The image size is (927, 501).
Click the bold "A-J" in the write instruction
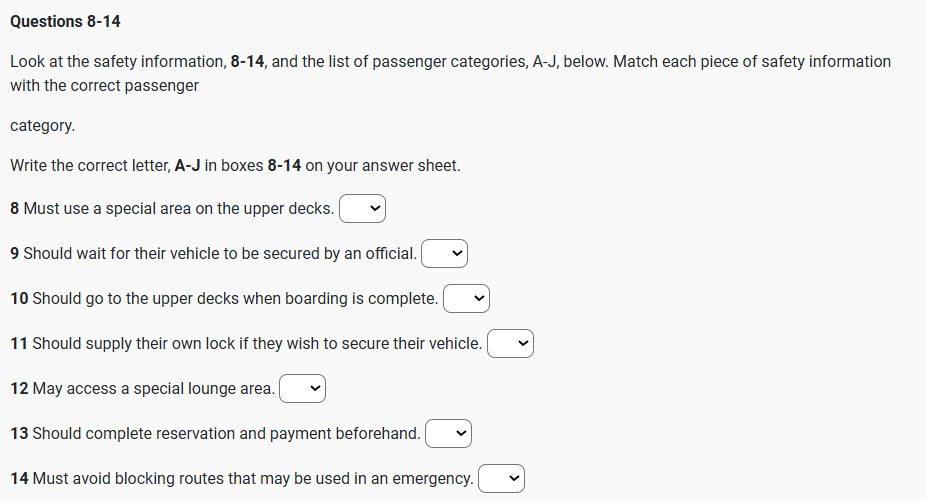[x=187, y=165]
